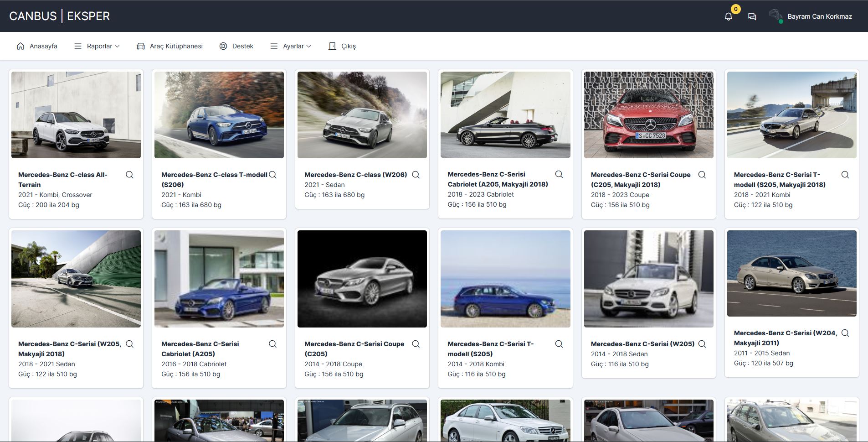Viewport: 868px width, 442px height.
Task: Click magnifier on Cabriolet (A205, Makyajli 2018) card
Action: pos(559,174)
